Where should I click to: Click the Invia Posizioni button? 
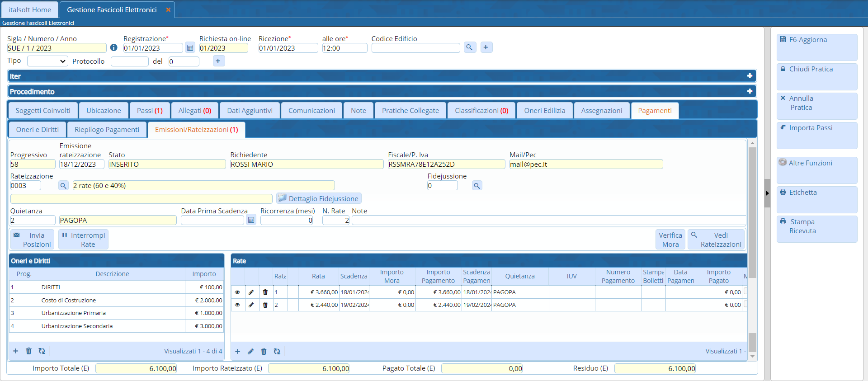tap(32, 240)
